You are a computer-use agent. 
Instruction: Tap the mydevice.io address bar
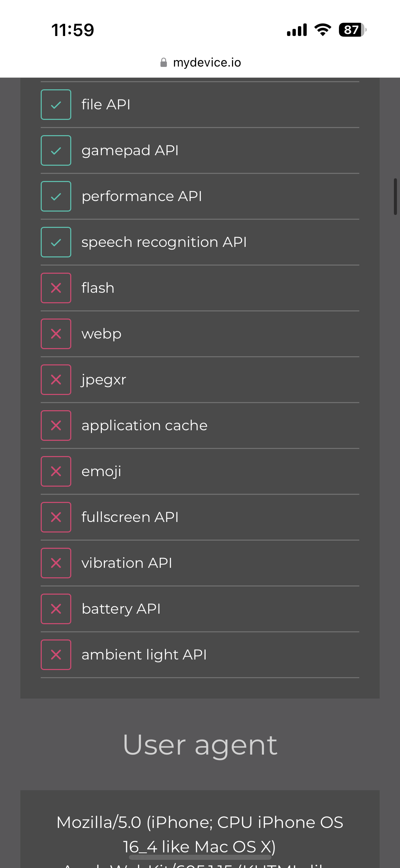pyautogui.click(x=207, y=62)
